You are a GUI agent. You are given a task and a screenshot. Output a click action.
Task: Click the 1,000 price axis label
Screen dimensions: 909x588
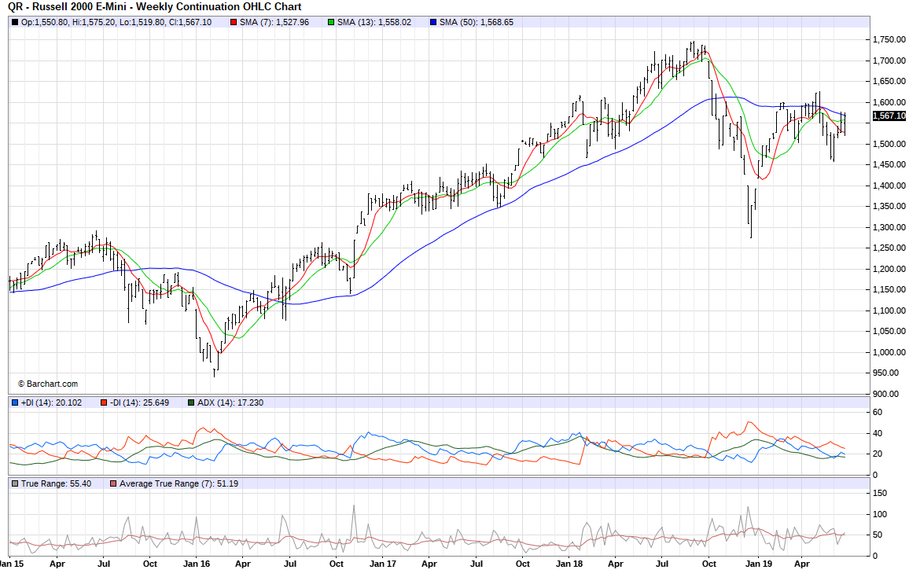click(x=885, y=352)
